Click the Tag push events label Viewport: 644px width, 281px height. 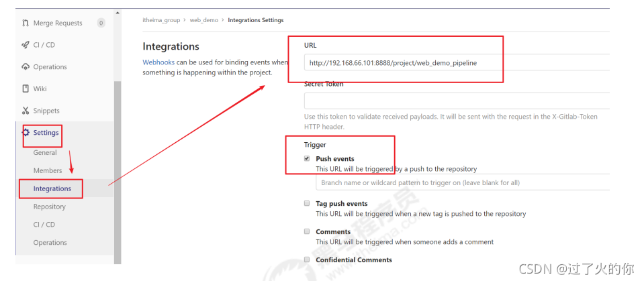[342, 203]
